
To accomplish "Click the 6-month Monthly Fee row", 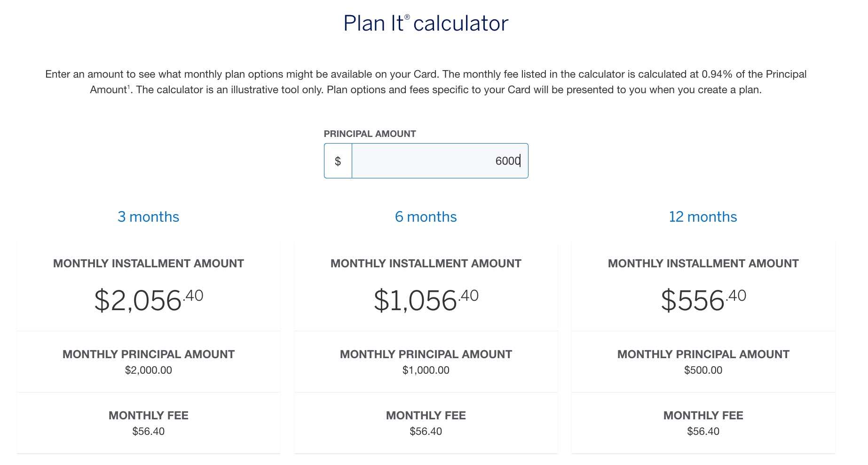I will [426, 423].
